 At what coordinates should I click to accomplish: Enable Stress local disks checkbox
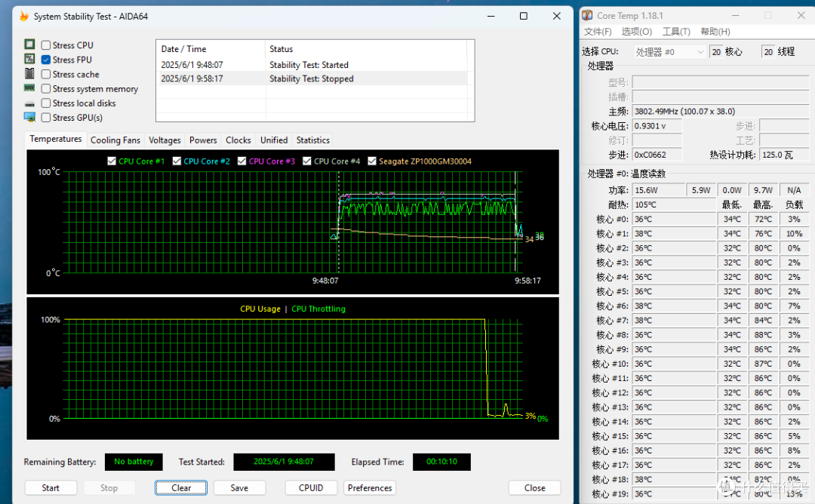(46, 103)
